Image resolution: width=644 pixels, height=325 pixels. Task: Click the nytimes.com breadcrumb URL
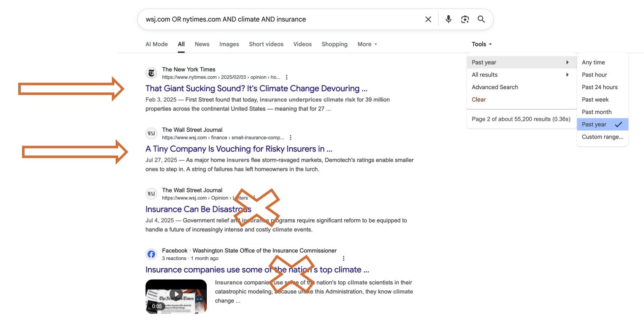[x=221, y=77]
